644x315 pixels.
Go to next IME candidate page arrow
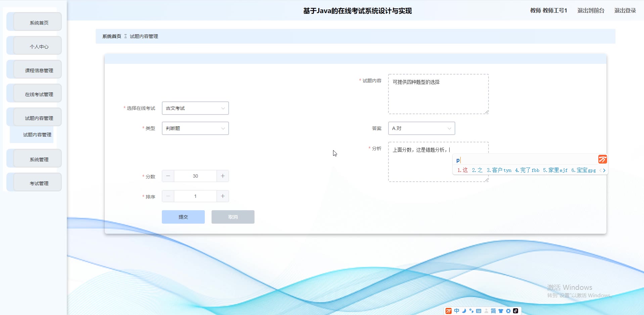pos(604,170)
